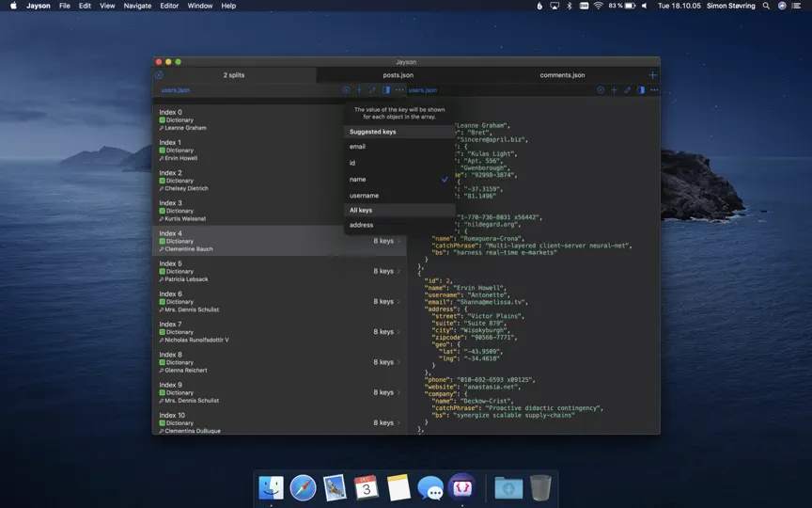Close the 2 splits tab
This screenshot has height=508, width=812.
click(159, 75)
